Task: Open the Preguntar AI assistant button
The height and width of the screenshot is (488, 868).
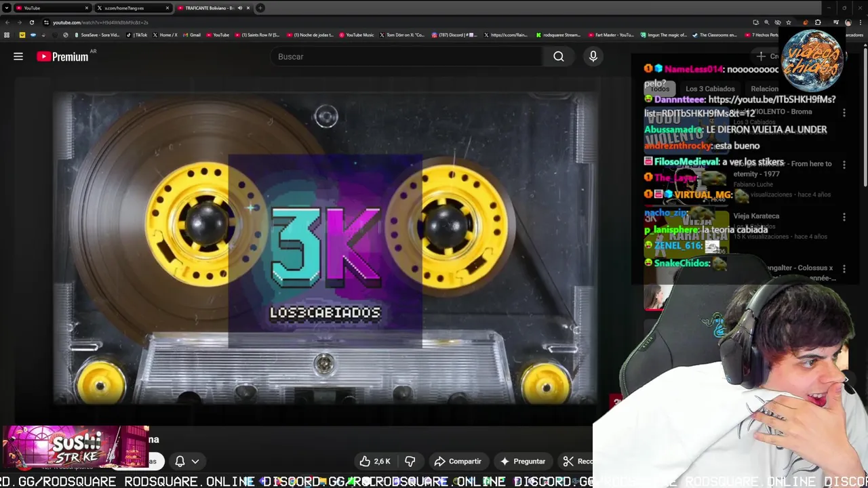Action: click(x=523, y=461)
